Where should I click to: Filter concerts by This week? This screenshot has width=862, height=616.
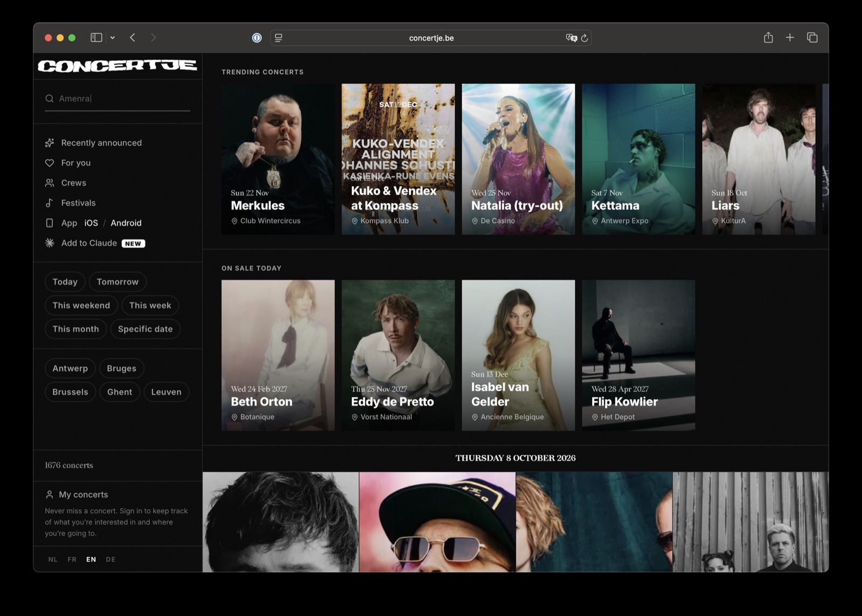click(x=150, y=306)
